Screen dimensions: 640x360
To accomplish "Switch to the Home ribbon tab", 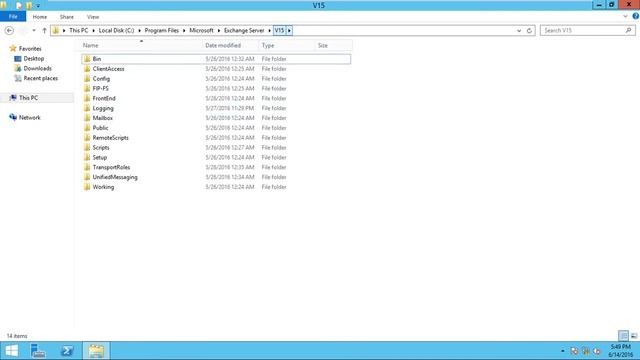I will click(x=40, y=17).
